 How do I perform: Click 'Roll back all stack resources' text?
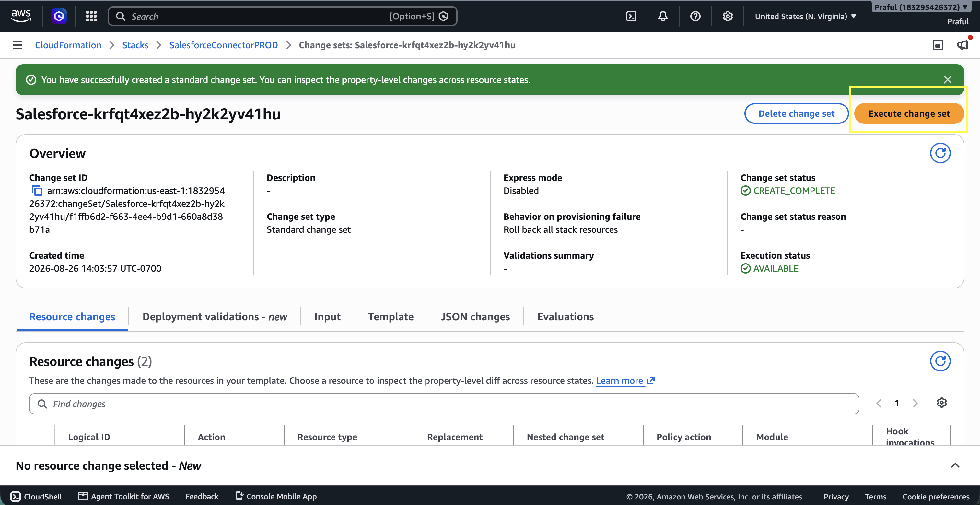pos(561,229)
